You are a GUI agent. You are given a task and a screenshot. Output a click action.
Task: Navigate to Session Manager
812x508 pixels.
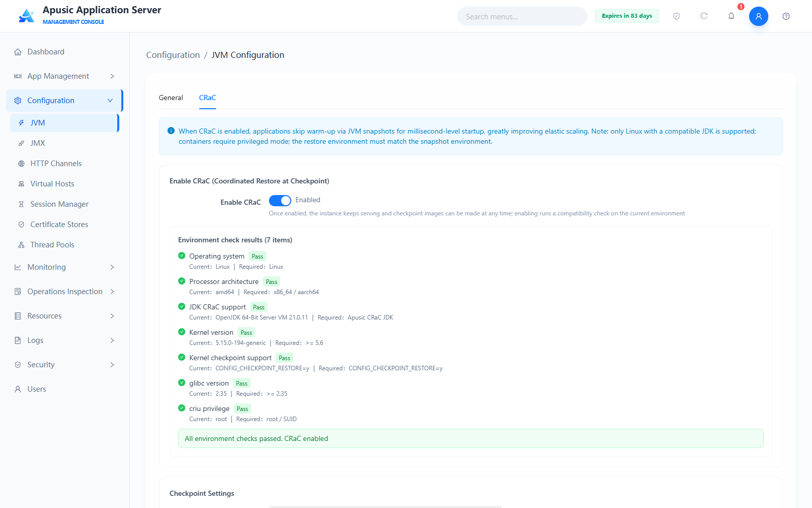click(x=64, y=204)
